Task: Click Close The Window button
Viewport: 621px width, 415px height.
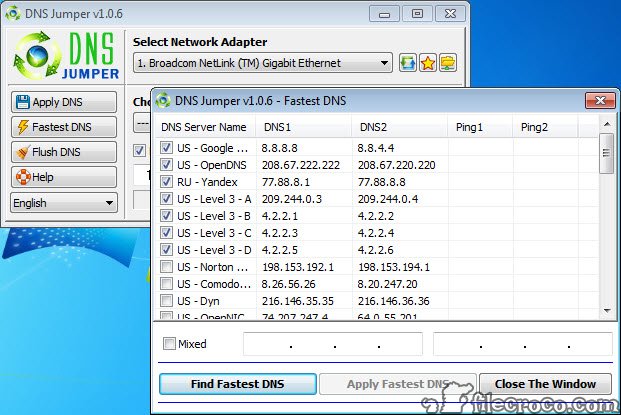Action: coord(545,384)
